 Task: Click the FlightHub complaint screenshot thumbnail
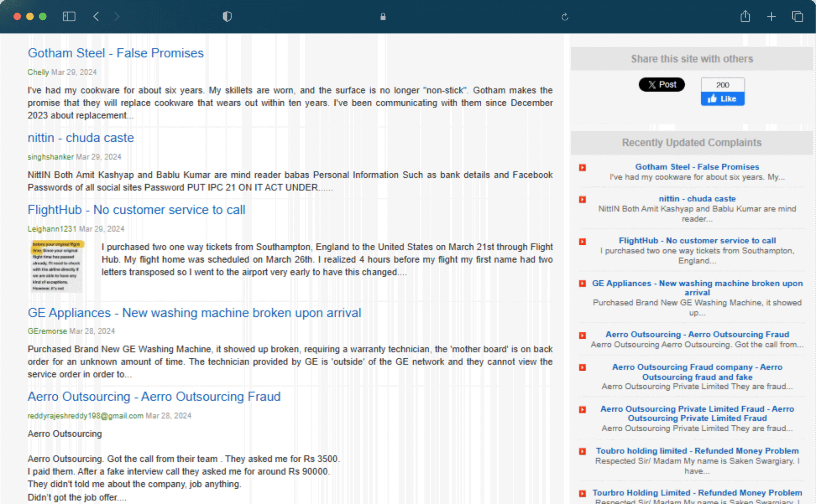(56, 266)
